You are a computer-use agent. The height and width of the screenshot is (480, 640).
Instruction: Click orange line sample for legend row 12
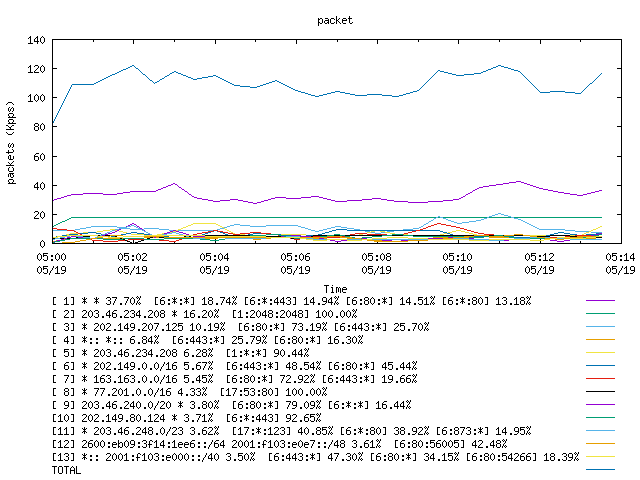pos(600,444)
